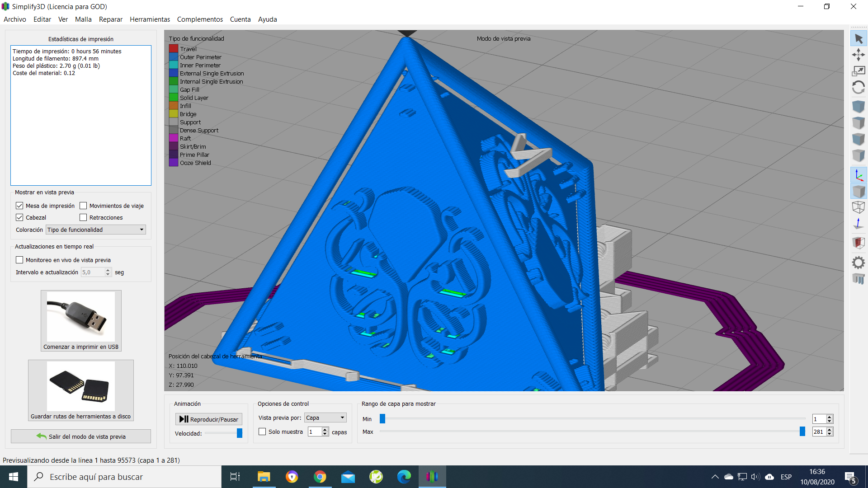
Task: Click the Velocidad slider handle
Action: pos(240,433)
